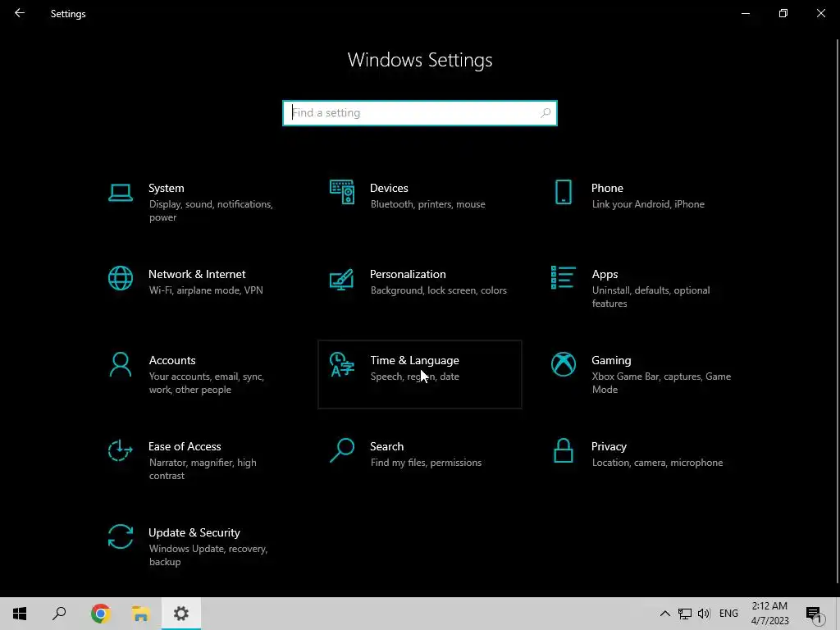
Task: Click 'Uninstall, defaults, optional features' text
Action: tap(651, 297)
